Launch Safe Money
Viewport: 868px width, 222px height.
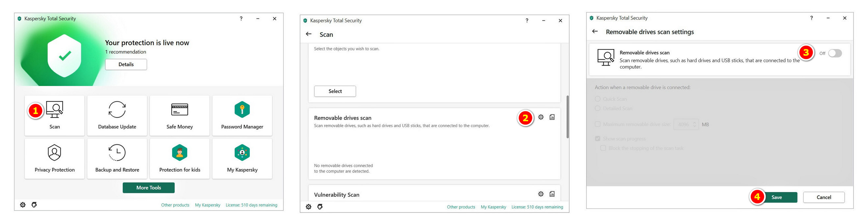coord(180,115)
